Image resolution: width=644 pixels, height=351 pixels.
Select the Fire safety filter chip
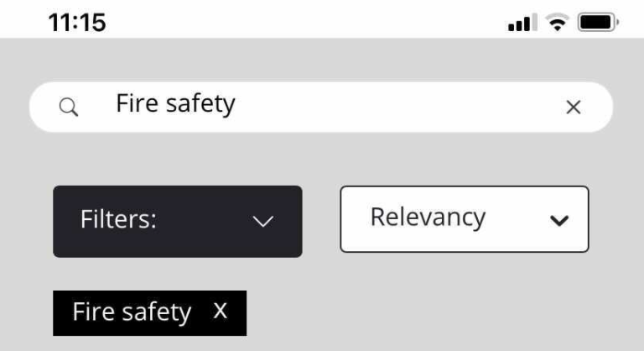pos(149,312)
